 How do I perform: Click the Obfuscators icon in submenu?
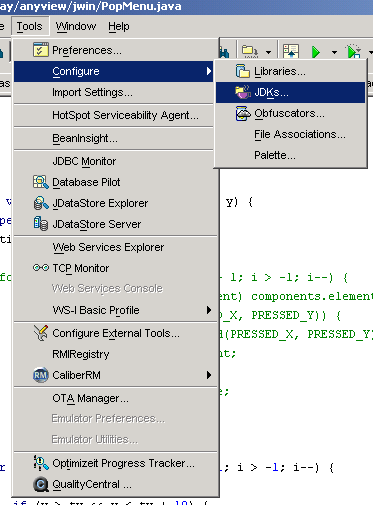point(243,113)
